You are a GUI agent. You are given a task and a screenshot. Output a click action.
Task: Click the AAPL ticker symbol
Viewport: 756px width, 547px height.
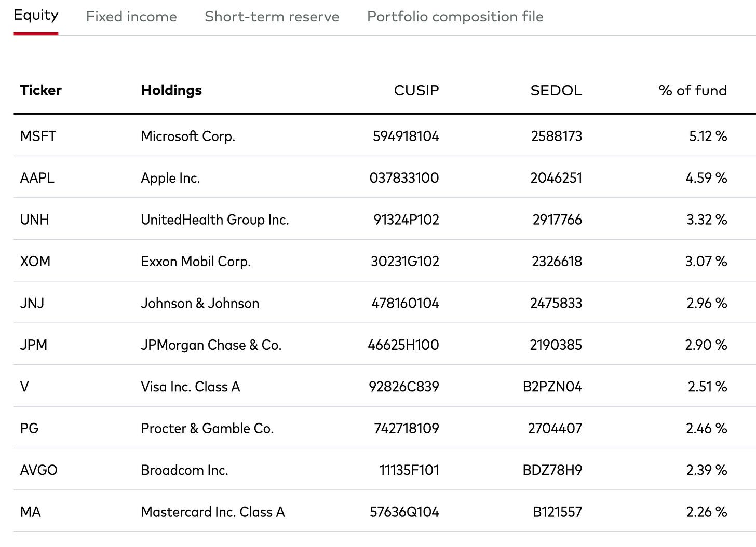click(x=37, y=178)
